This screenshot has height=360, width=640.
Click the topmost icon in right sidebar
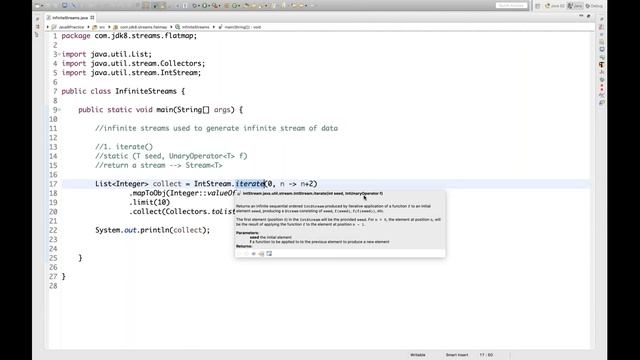(x=602, y=19)
